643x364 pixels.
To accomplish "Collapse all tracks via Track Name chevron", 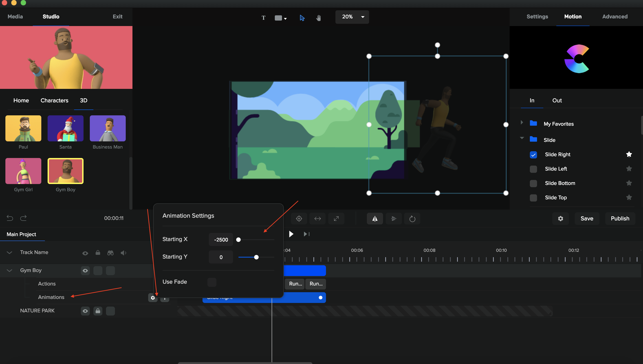I will tap(9, 252).
